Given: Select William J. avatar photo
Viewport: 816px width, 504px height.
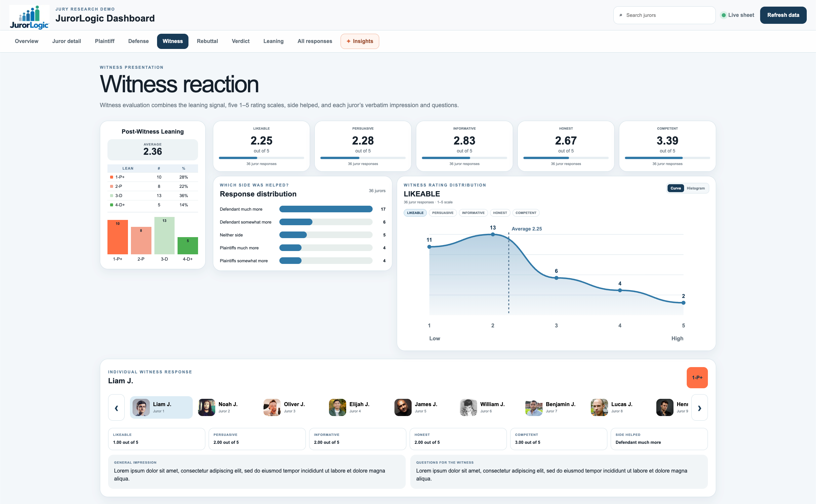Looking at the screenshot, I should pos(469,407).
